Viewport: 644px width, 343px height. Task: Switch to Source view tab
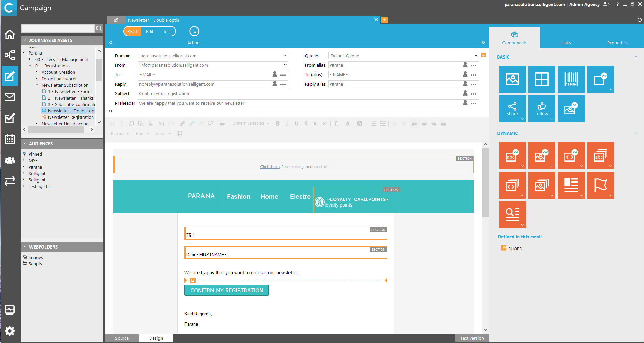tap(122, 338)
